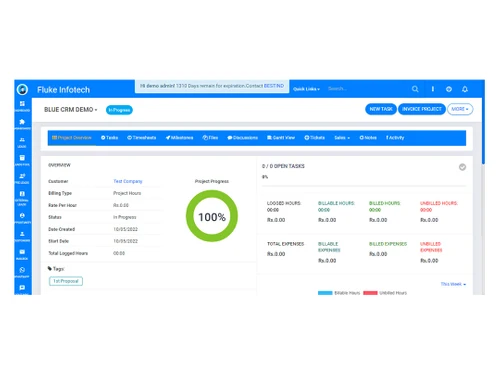The height and width of the screenshot is (375, 500).
Task: Switch to the Tasks tab
Action: 109,138
